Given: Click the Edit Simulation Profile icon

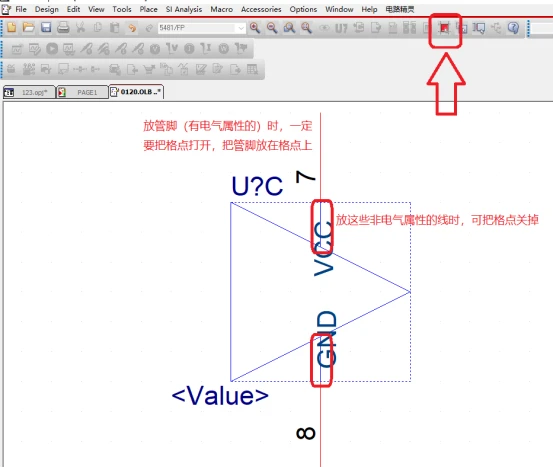Looking at the screenshot, I should [x=35, y=49].
